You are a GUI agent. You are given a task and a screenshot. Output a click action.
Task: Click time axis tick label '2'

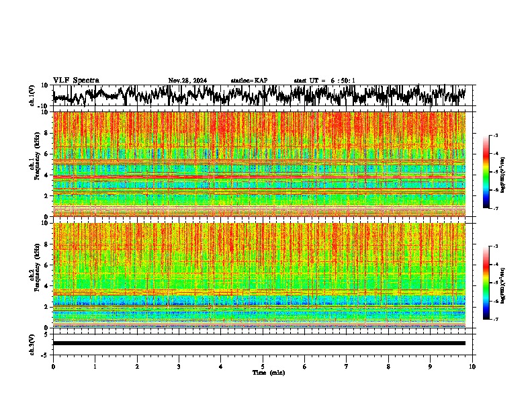click(137, 367)
